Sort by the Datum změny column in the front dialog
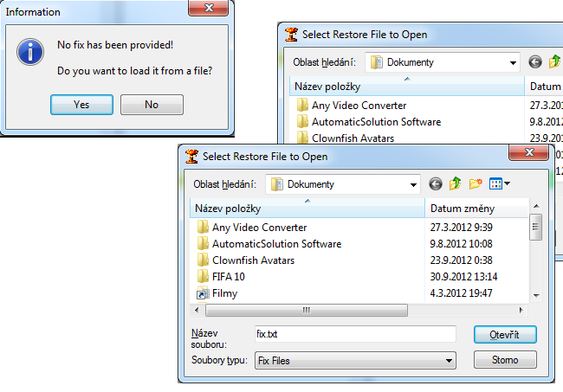Screen dimensions: 563x392 [476, 209]
